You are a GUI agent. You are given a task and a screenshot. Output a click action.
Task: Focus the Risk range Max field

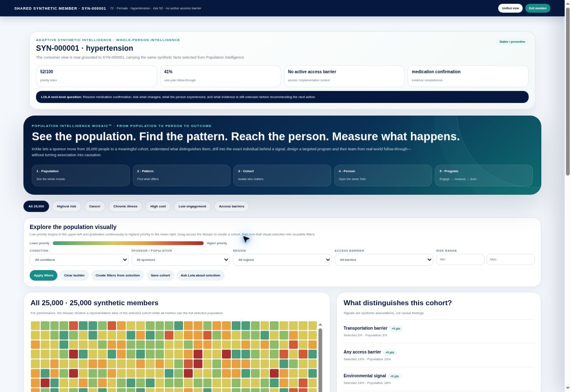tap(510, 259)
